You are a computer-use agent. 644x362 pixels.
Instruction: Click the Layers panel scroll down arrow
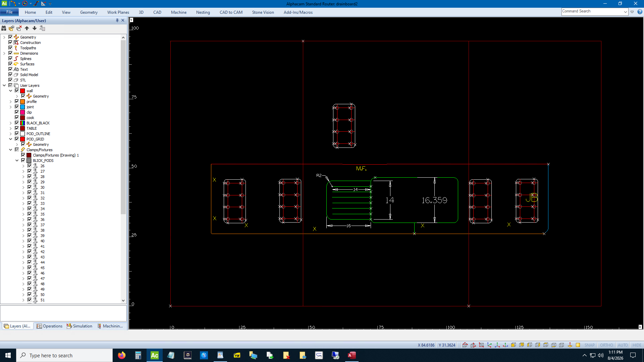pyautogui.click(x=123, y=301)
